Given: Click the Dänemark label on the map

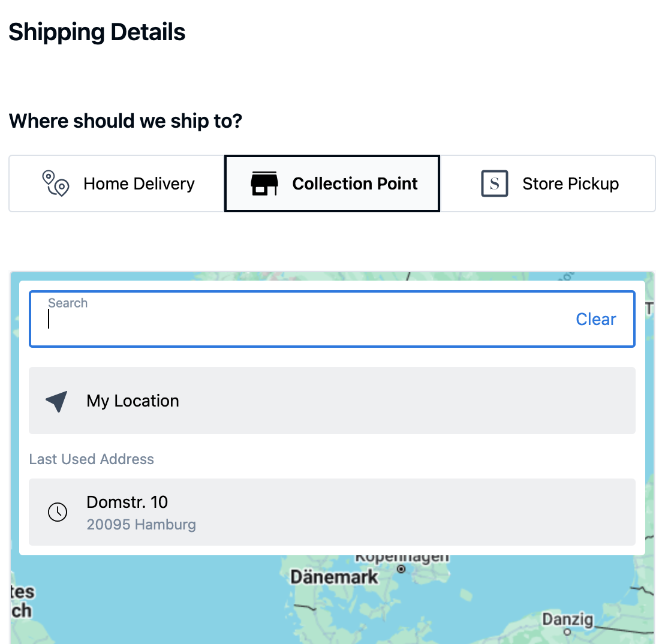Looking at the screenshot, I should pos(335,577).
